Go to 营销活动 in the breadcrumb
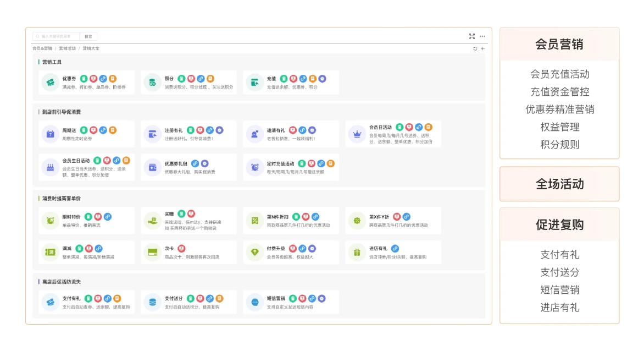Screen dimensions: 644x345 click(67, 48)
